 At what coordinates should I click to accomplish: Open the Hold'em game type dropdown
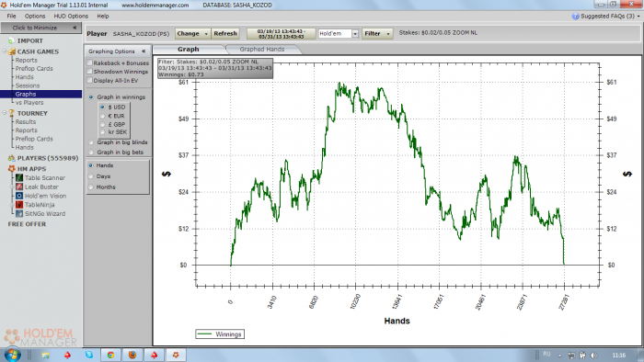point(339,34)
